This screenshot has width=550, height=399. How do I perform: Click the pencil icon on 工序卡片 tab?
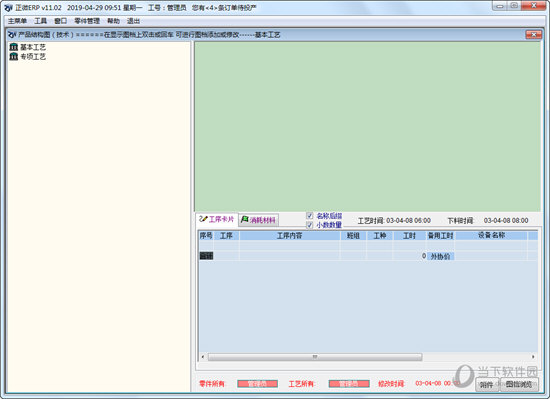click(203, 219)
